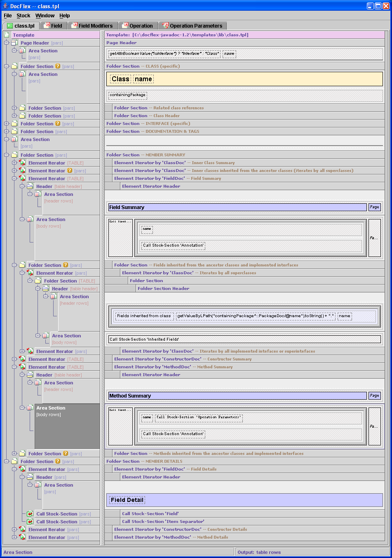Click the last Element Iterator icon in tree

click(22, 537)
